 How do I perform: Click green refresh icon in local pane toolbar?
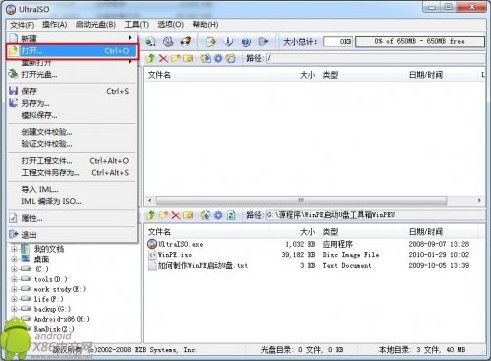[231, 215]
